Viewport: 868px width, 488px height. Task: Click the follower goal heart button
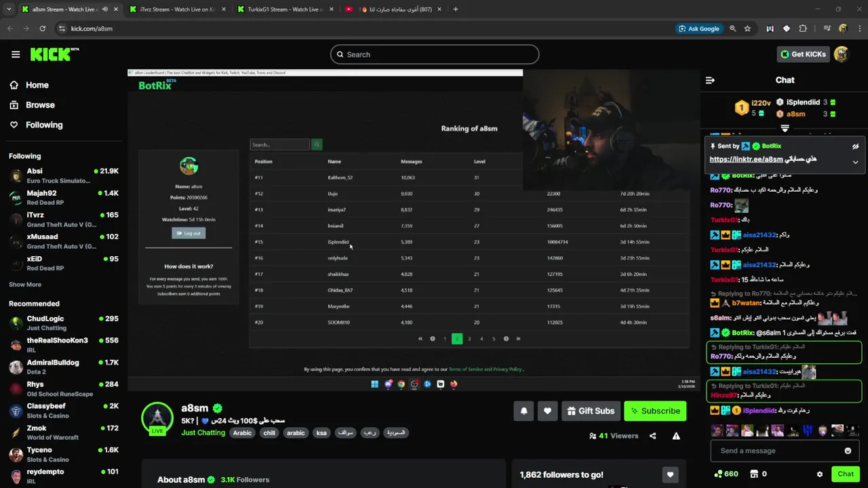(x=670, y=474)
